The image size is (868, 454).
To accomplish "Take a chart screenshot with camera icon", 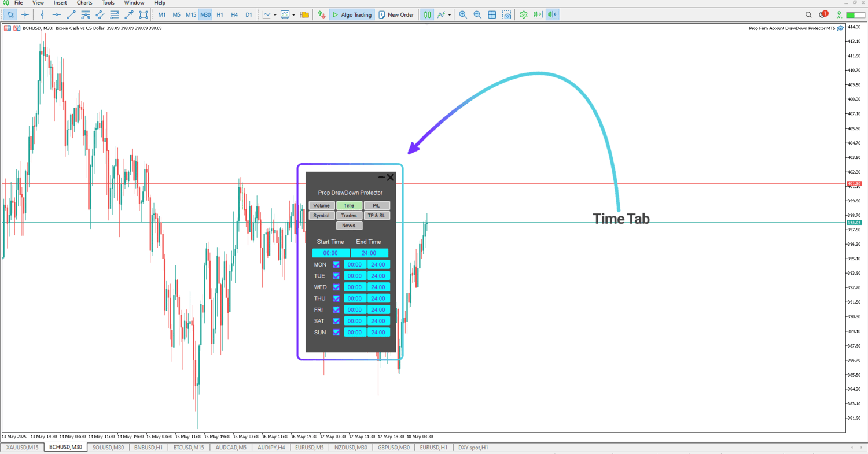I will (507, 14).
